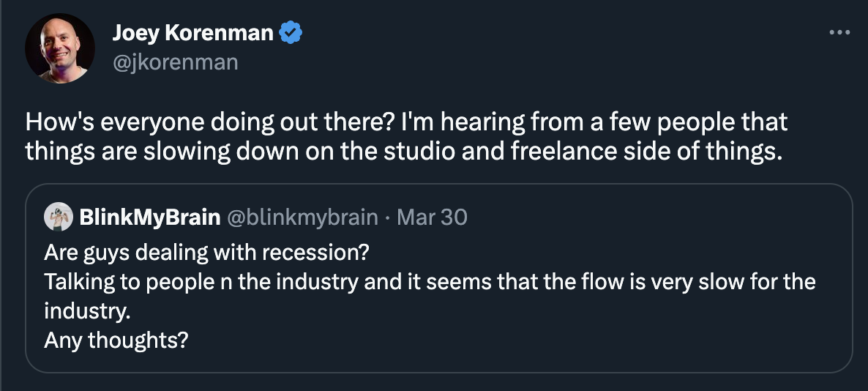Click the @blinkmybrain handle
Screen dimensions: 868x391
click(x=304, y=217)
